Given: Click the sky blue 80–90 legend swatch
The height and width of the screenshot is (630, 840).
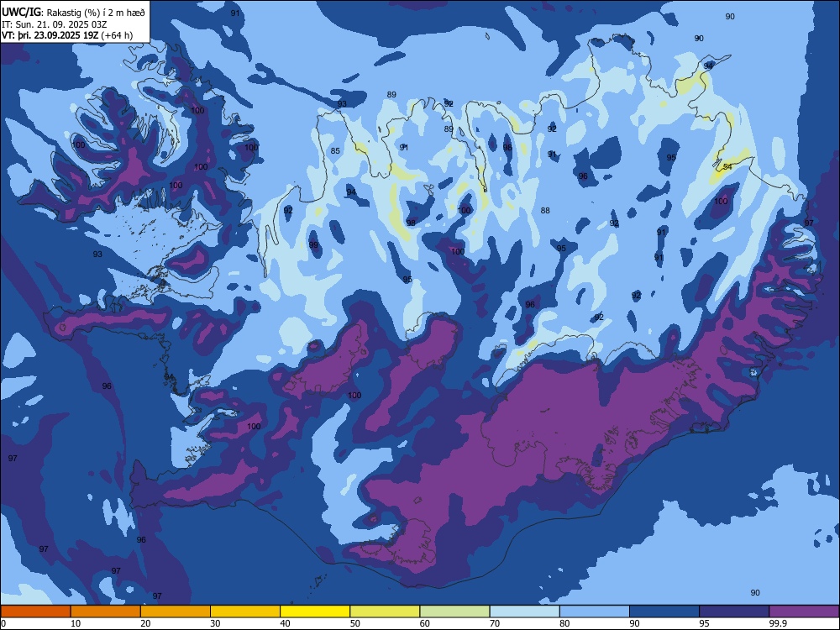Looking at the screenshot, I should 594,612.
